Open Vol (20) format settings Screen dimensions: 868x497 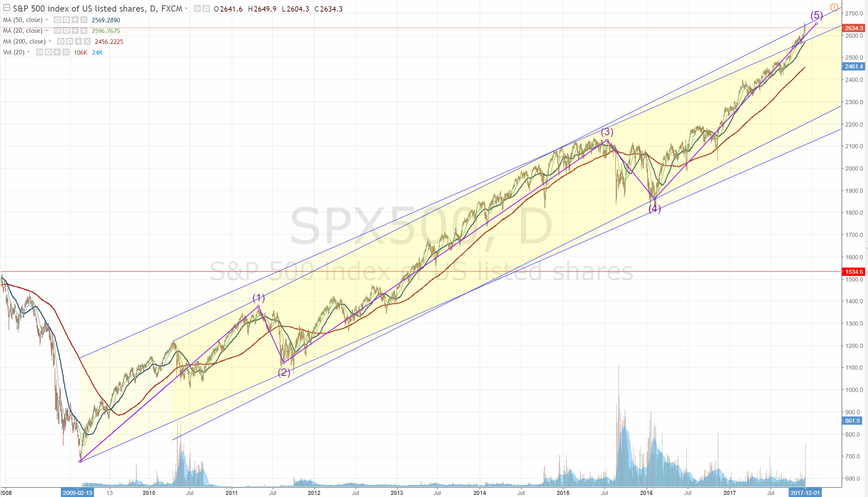pyautogui.click(x=48, y=52)
